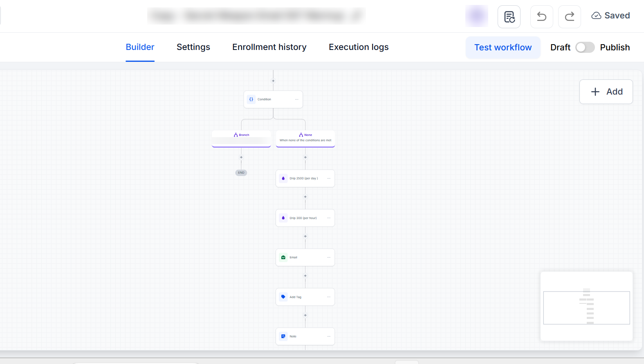Open the Condition node three-dot menu

pos(297,99)
